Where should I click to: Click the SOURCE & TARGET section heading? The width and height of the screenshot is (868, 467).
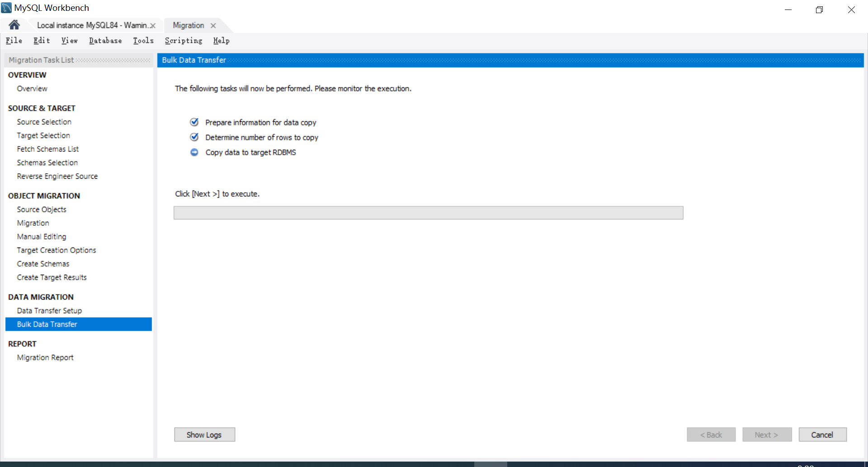pos(42,108)
